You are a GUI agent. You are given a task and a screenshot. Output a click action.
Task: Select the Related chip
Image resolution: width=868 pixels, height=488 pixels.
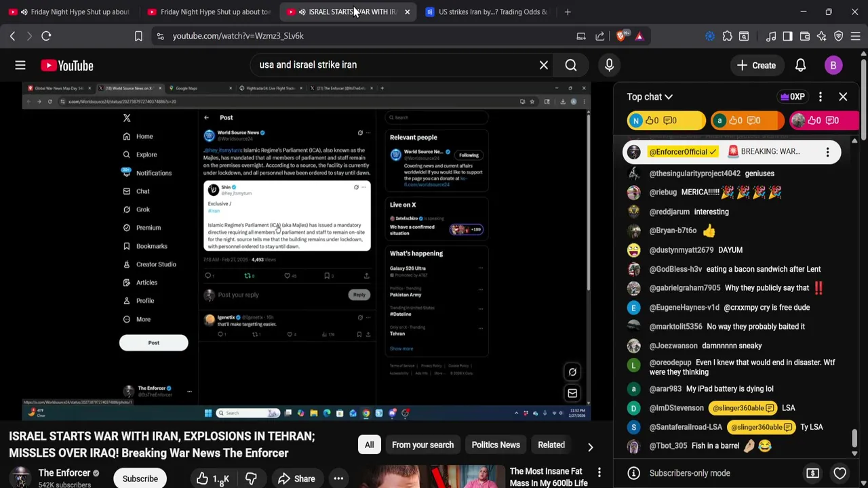point(551,445)
